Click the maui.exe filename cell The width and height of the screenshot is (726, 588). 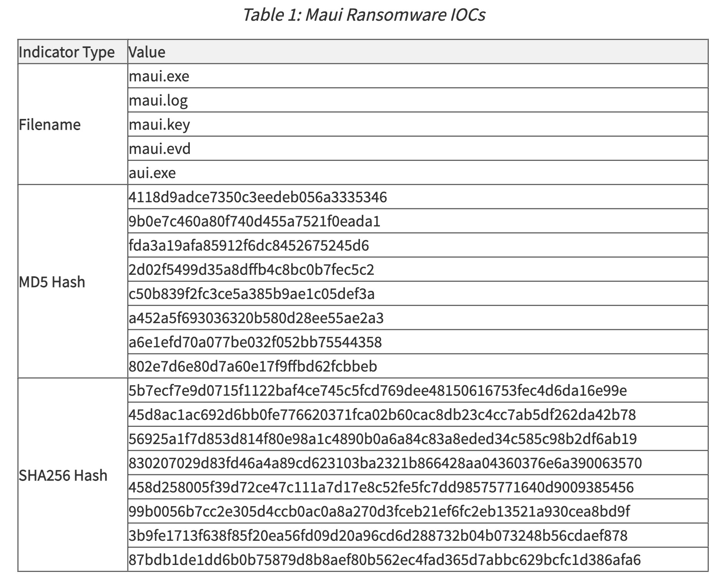tap(418, 76)
